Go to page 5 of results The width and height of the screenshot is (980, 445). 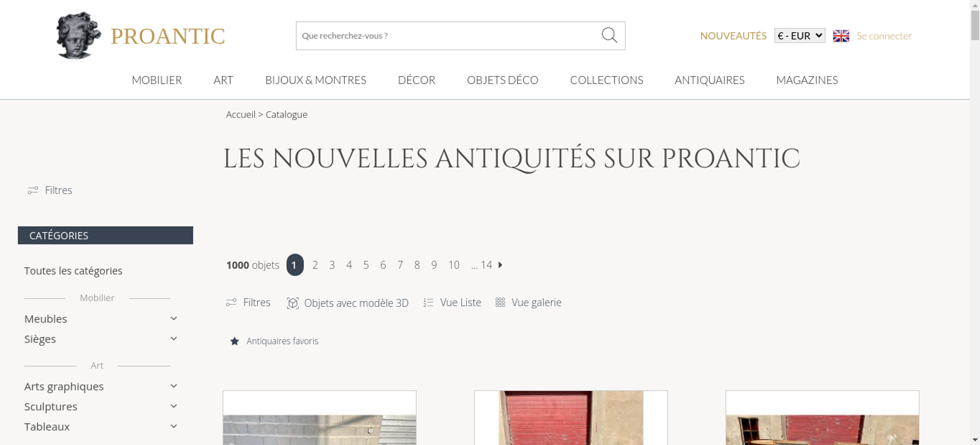pos(366,265)
